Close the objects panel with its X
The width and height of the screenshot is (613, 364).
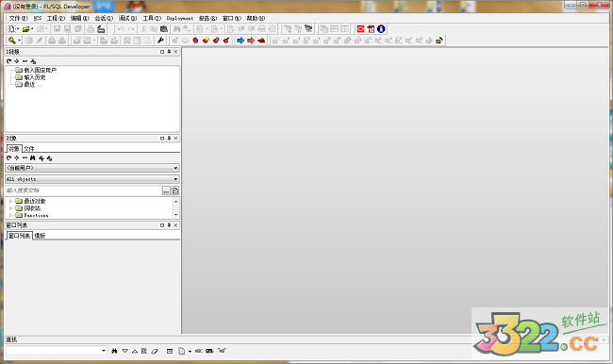(x=175, y=139)
